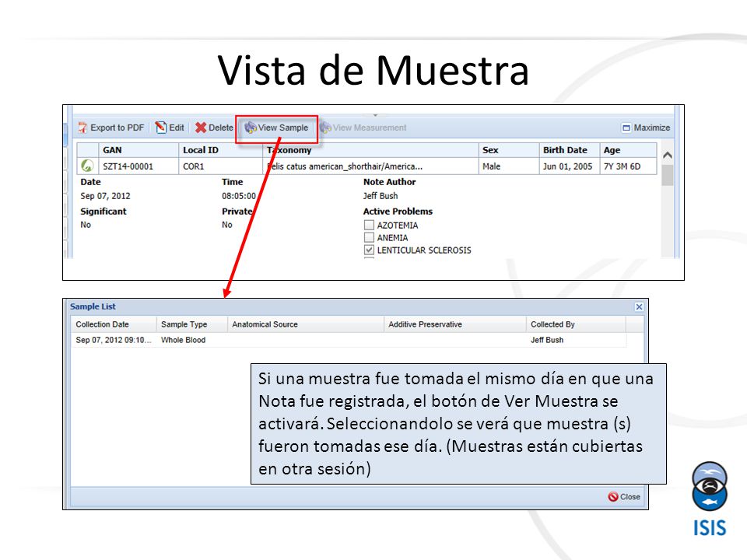The height and width of the screenshot is (560, 747).
Task: Click the scroll up arrow of note panel
Action: [x=668, y=156]
